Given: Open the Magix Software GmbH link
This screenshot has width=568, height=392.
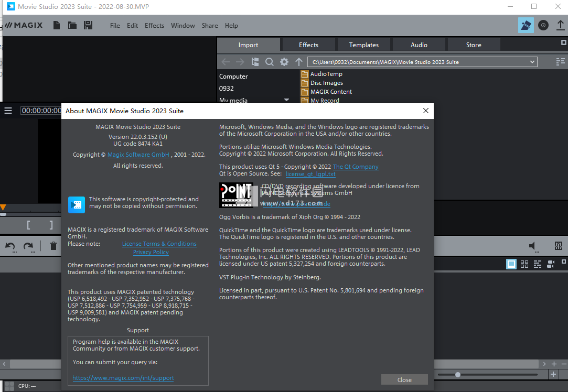Looking at the screenshot, I should click(x=138, y=155).
